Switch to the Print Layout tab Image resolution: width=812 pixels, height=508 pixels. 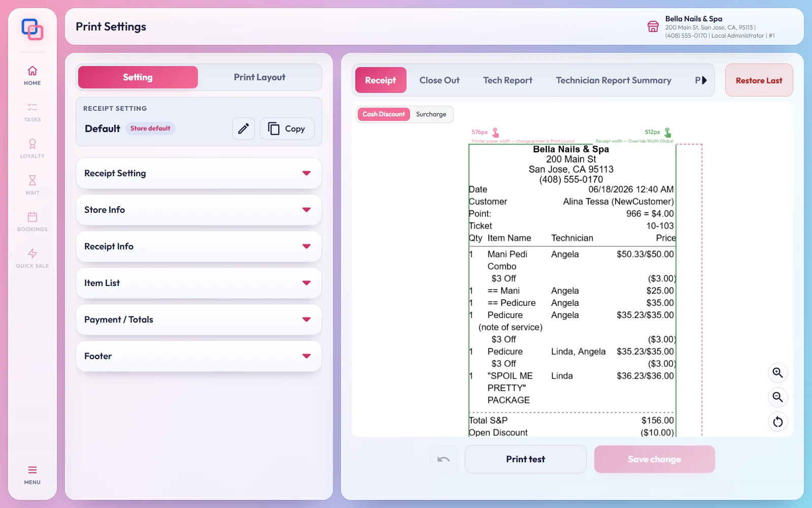point(259,77)
